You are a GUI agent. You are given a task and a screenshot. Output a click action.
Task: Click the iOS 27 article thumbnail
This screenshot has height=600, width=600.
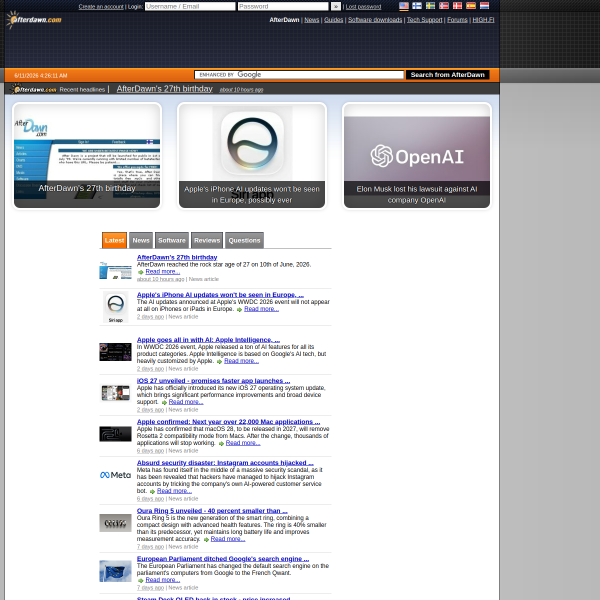point(115,393)
